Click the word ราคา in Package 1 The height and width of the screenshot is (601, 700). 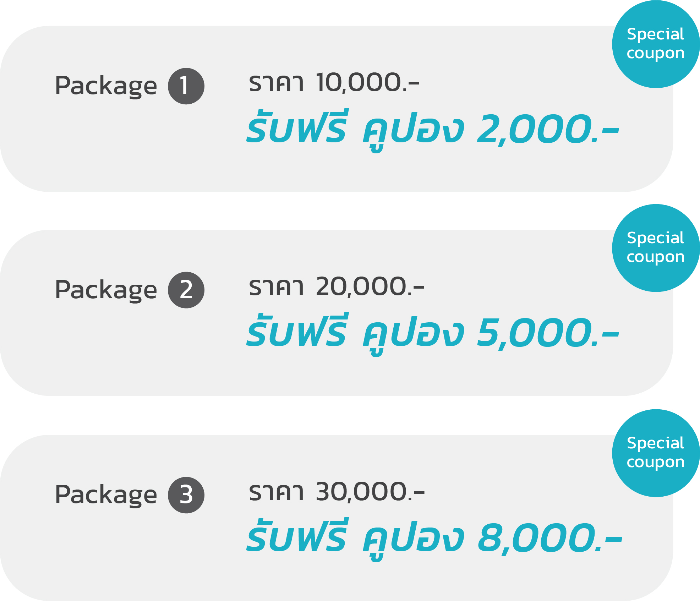coord(276,83)
